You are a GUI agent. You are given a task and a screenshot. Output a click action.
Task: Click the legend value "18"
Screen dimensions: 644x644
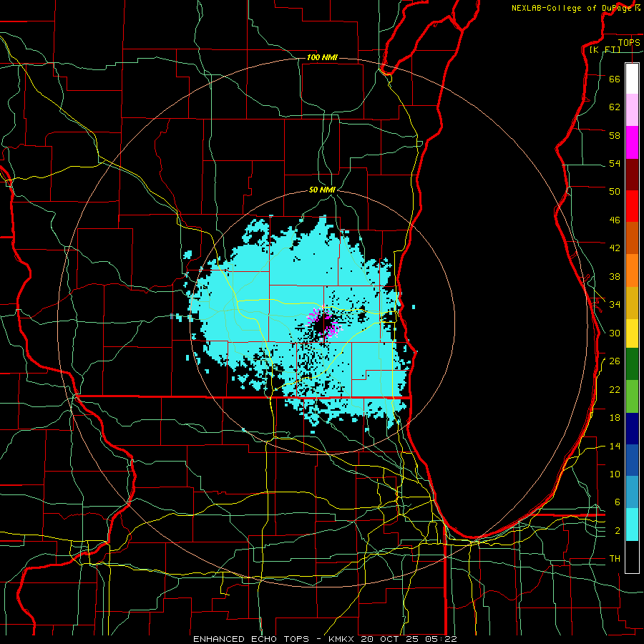click(615, 417)
